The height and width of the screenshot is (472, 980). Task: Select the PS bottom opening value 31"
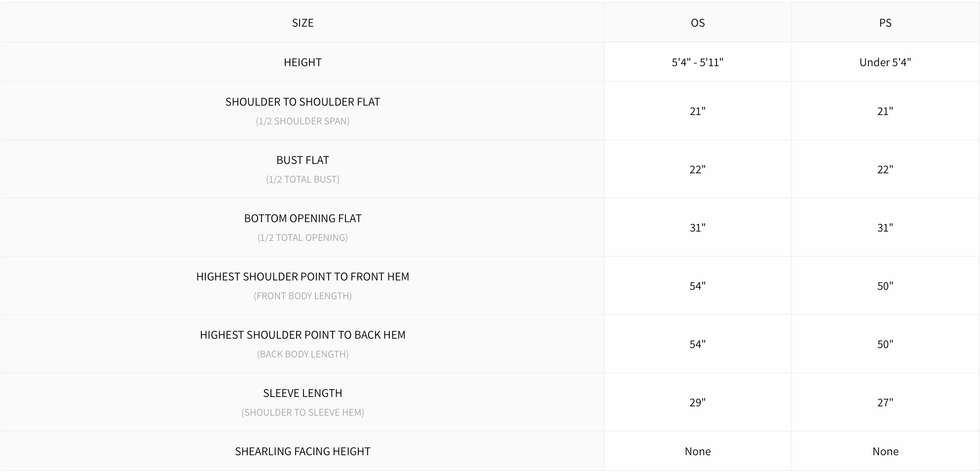[885, 228]
